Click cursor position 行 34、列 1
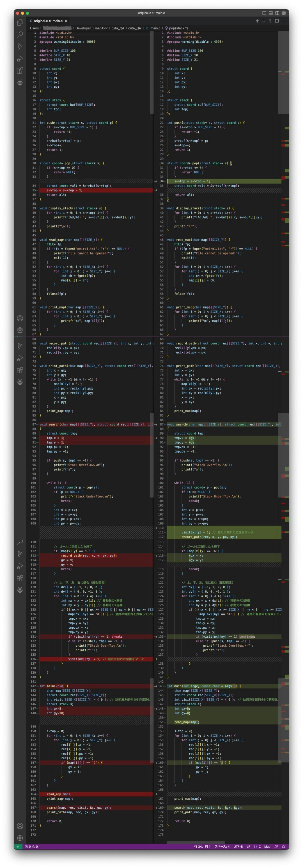The width and height of the screenshot is (303, 868). [x=202, y=846]
